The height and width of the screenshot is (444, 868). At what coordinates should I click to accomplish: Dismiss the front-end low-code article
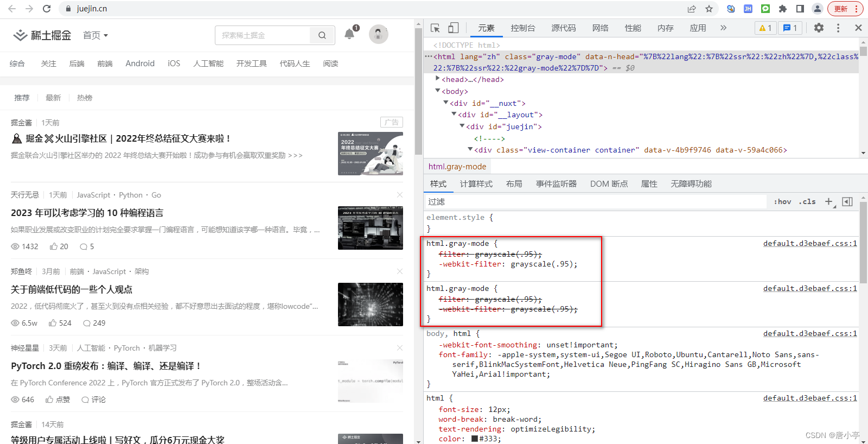click(400, 271)
